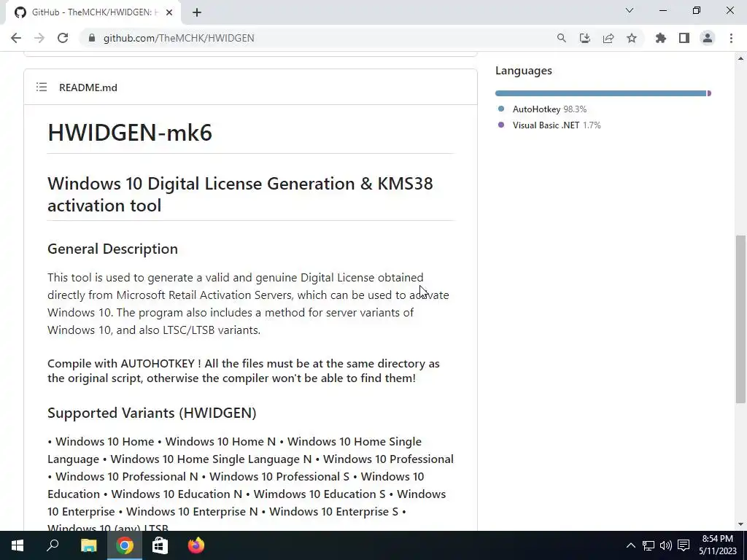Click the Visual Basic .NET purple dot
Image resolution: width=747 pixels, height=560 pixels.
point(500,125)
